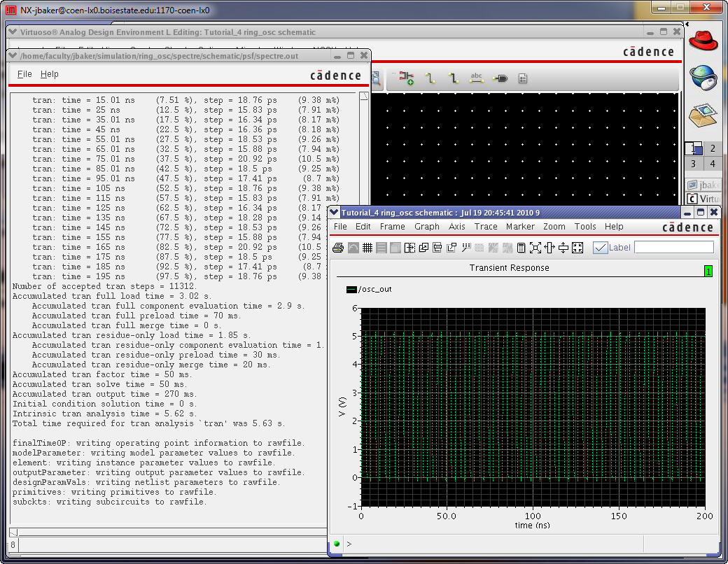Click the create pin icon in schematic toolbar
The image size is (728, 564).
point(500,79)
